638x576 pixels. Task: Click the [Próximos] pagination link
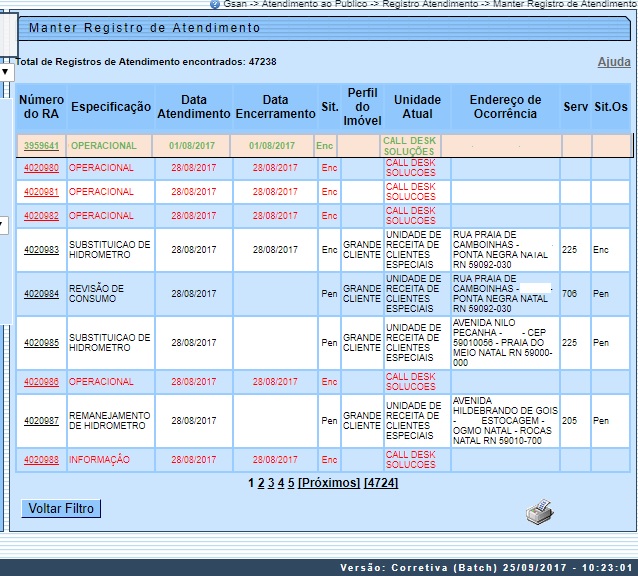329,483
